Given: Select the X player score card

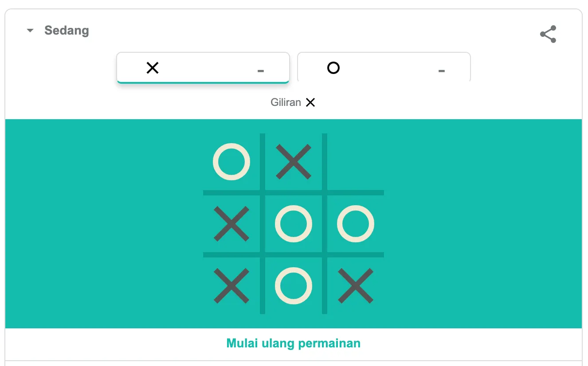Looking at the screenshot, I should point(203,68).
